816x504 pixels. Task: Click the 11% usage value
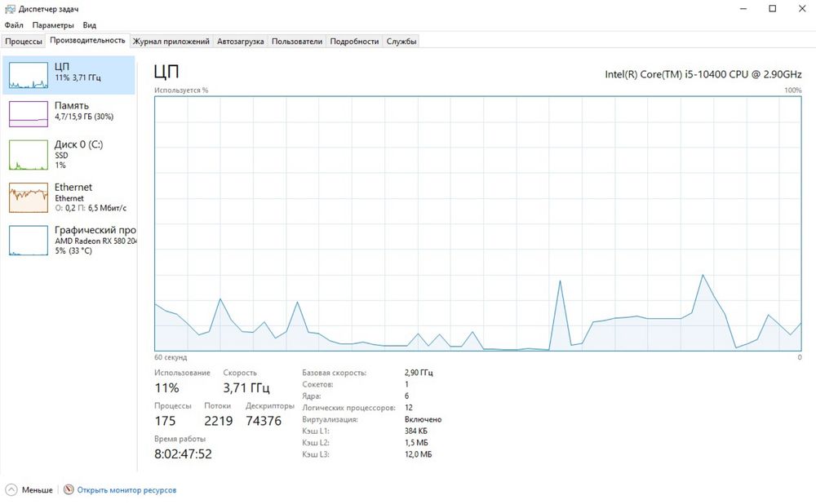[166, 388]
